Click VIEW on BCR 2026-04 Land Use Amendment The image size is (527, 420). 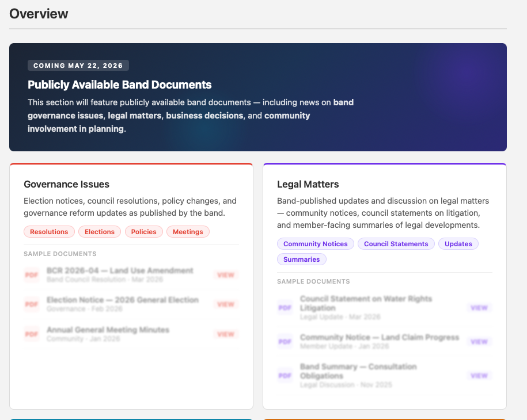click(226, 275)
